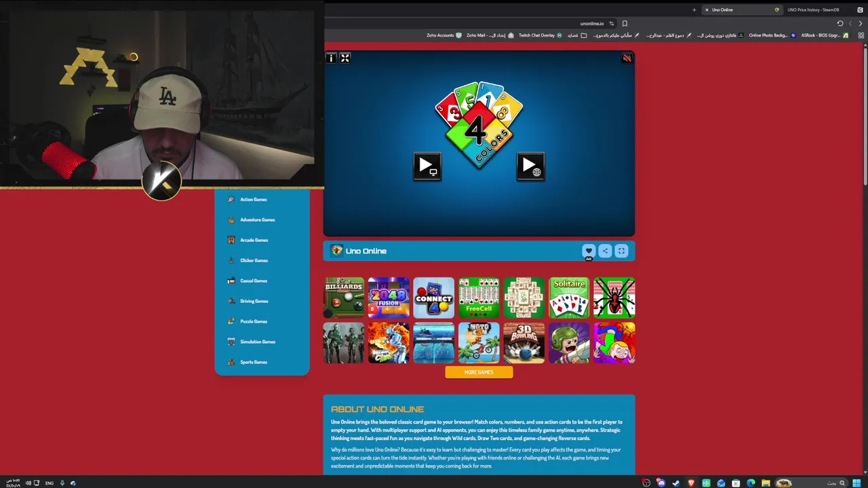Open Arcade Games category
868x488 pixels.
pyautogui.click(x=254, y=240)
